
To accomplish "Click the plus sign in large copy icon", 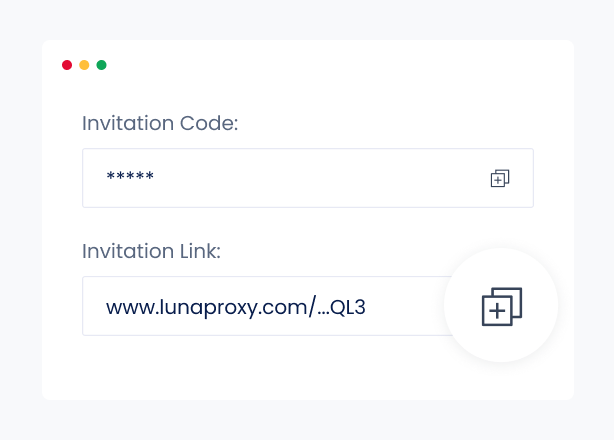I will tap(497, 311).
